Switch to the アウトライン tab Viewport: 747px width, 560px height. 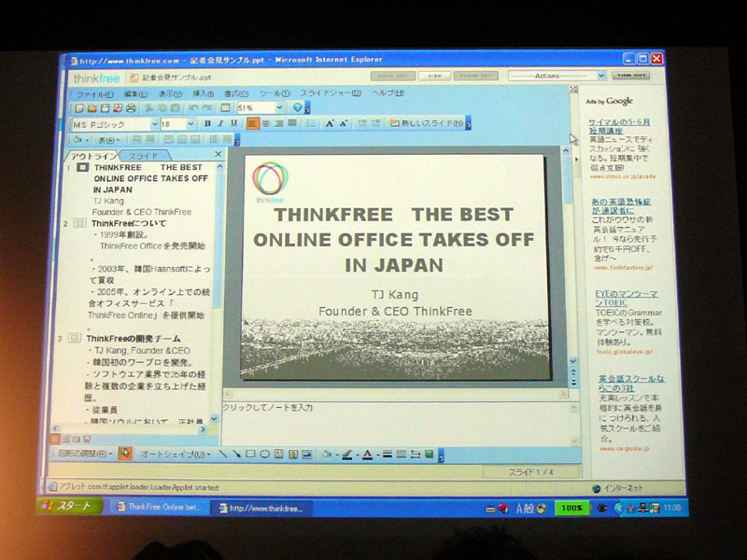pos(93,156)
